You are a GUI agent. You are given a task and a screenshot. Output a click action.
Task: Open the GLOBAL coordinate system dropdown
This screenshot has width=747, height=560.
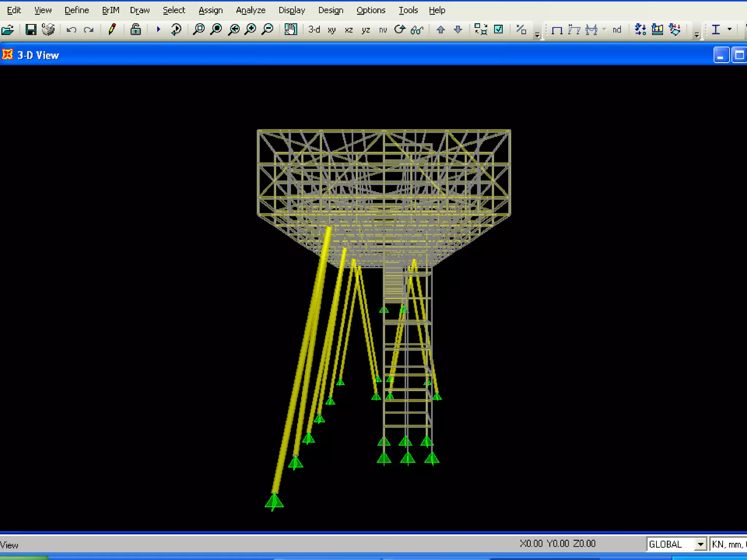pos(700,544)
